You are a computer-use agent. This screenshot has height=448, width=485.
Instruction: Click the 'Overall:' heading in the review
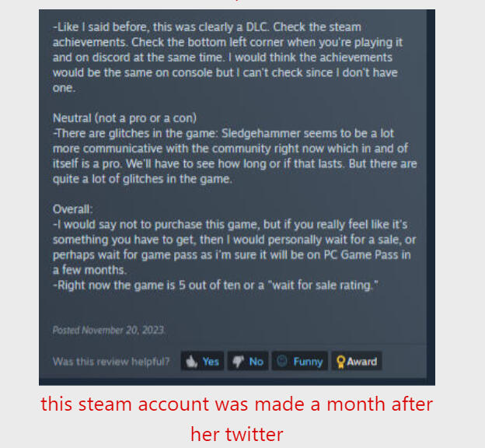point(73,209)
